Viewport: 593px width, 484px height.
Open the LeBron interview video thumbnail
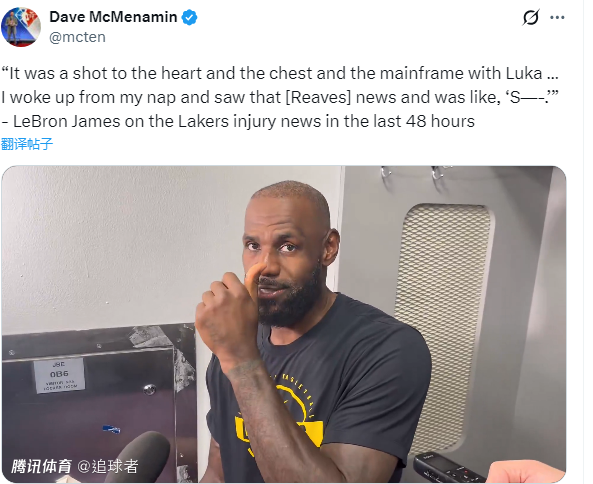284,324
